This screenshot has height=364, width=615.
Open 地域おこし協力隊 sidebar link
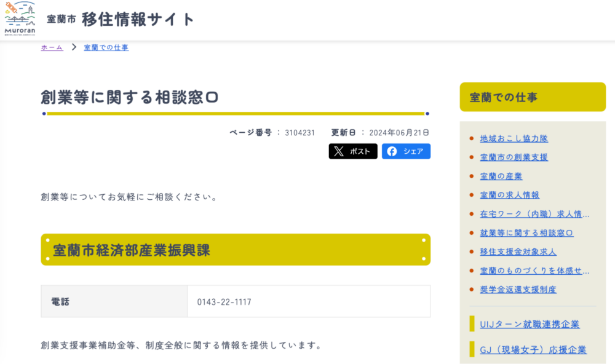[x=514, y=138]
